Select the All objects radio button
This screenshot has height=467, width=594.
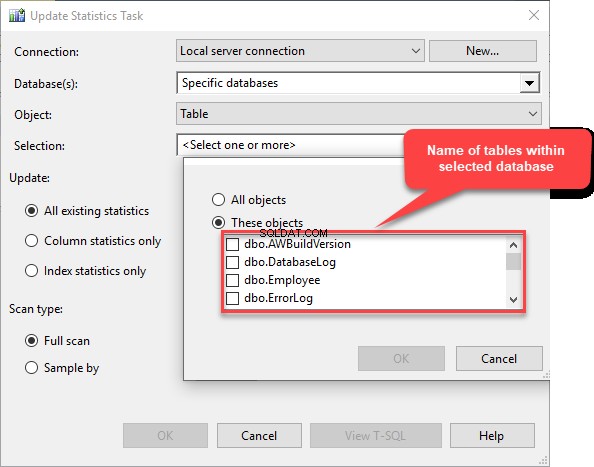coord(219,200)
